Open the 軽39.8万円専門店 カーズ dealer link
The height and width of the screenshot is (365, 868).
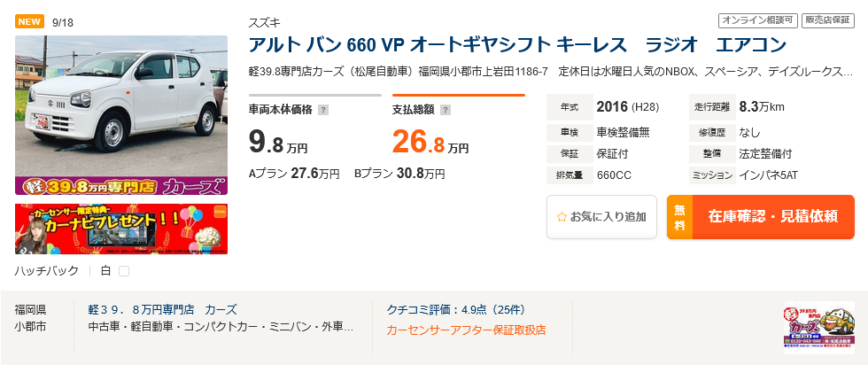tap(162, 310)
